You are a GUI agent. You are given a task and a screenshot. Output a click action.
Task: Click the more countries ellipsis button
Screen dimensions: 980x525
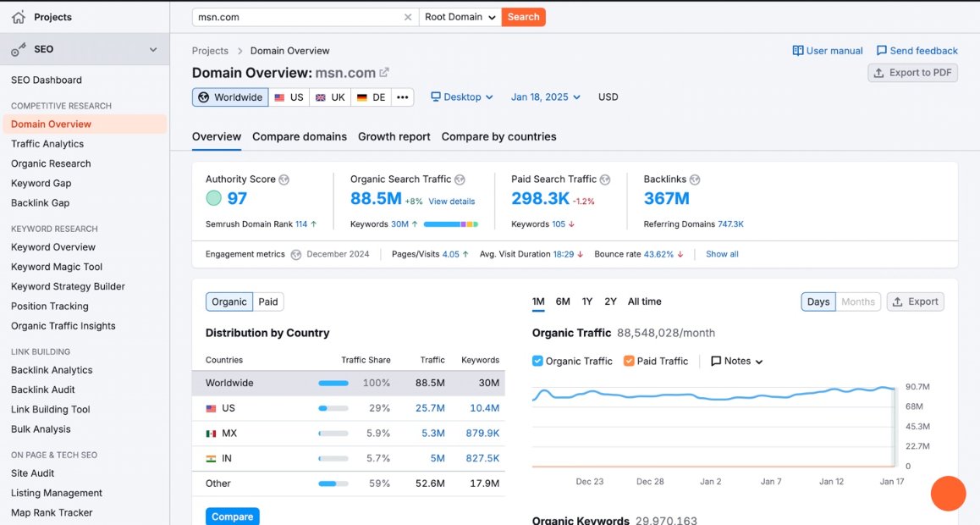point(403,97)
